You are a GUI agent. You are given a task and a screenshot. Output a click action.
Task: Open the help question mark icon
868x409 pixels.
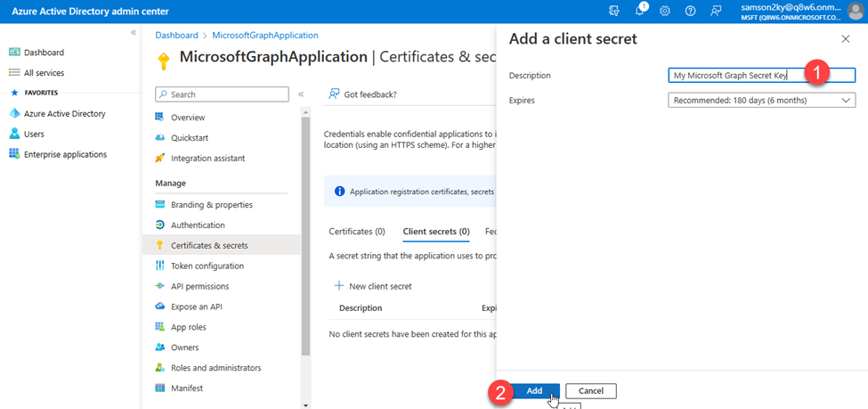click(x=690, y=11)
